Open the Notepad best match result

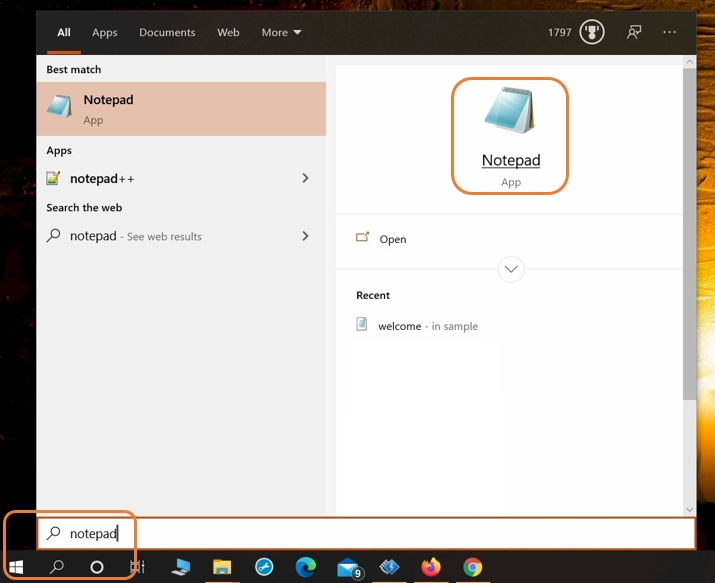181,109
